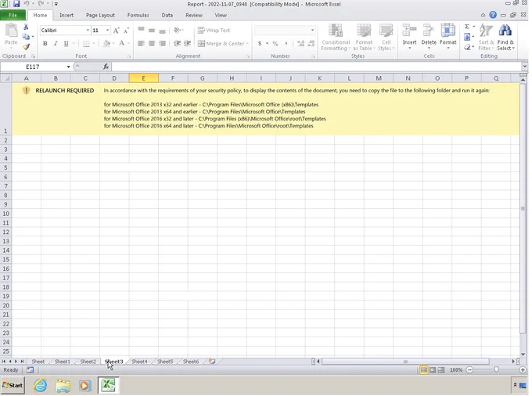Screen dimensions: 532x396
Task: Select the Sheet6 worksheet tab
Action: (x=191, y=362)
